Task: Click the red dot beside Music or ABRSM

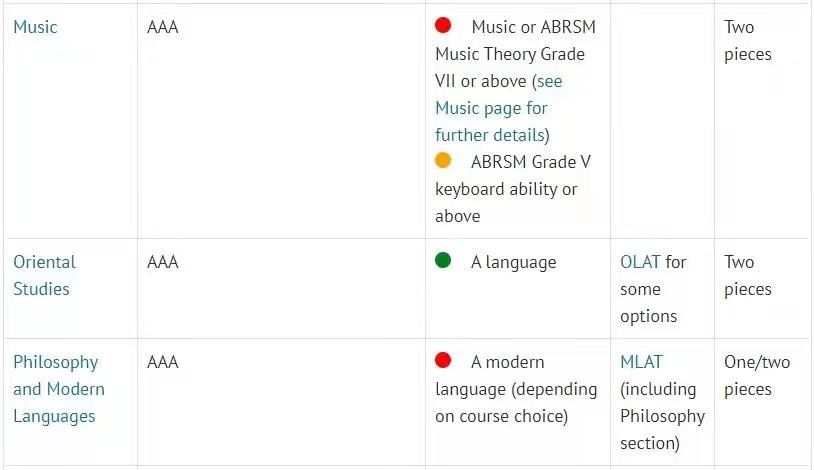Action: click(x=443, y=25)
